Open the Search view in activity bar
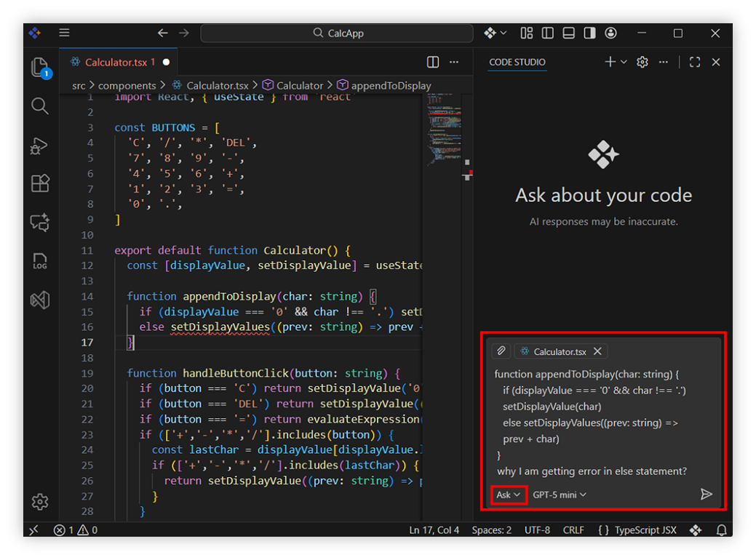This screenshot has height=560, width=756. (x=40, y=106)
